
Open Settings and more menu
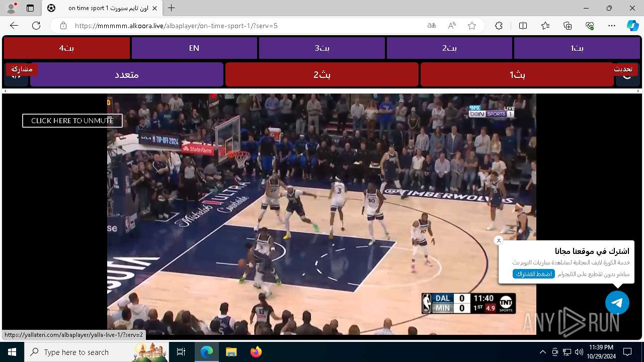(x=612, y=26)
